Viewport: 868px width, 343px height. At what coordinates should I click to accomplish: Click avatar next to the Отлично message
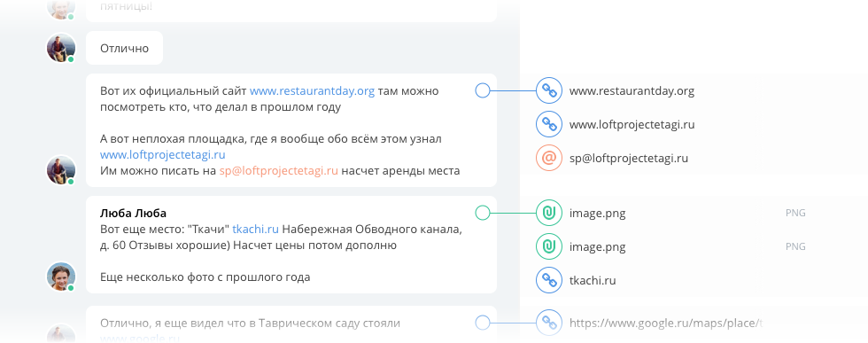point(61,48)
